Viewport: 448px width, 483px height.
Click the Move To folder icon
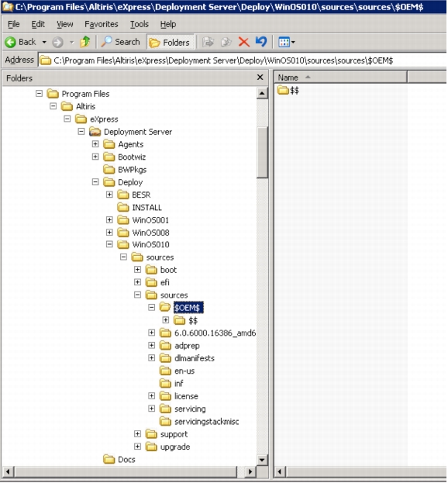point(208,42)
